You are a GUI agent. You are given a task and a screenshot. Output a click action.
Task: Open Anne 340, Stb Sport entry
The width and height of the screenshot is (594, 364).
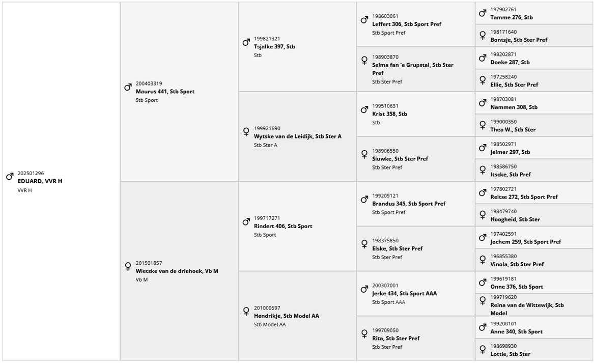click(x=516, y=331)
